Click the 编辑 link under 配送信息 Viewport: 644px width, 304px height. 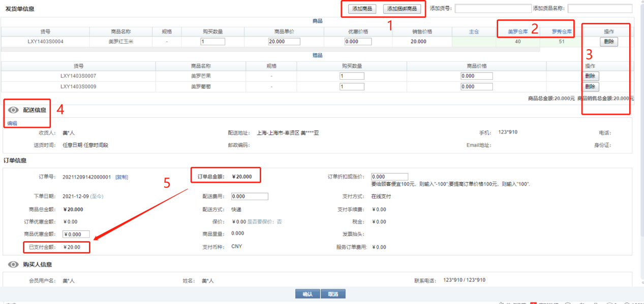[12, 123]
